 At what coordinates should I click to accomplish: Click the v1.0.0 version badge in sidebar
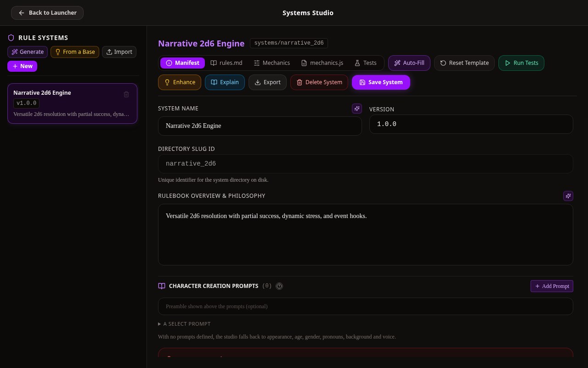(27, 103)
